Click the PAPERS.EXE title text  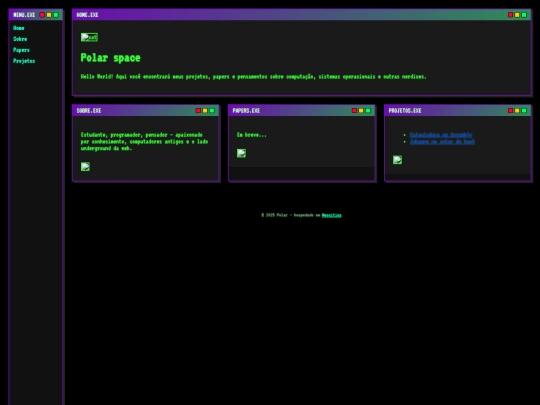coord(246,111)
